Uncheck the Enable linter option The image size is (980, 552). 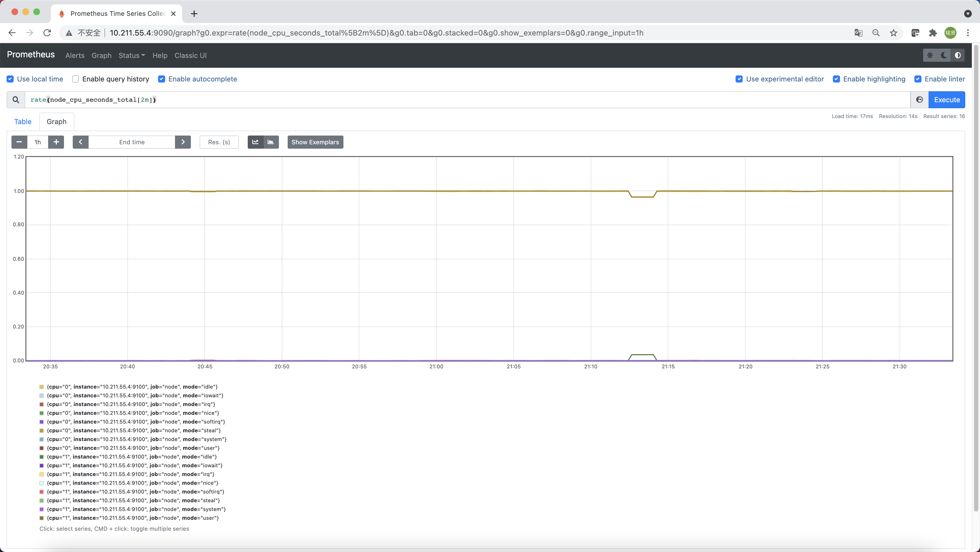point(918,79)
